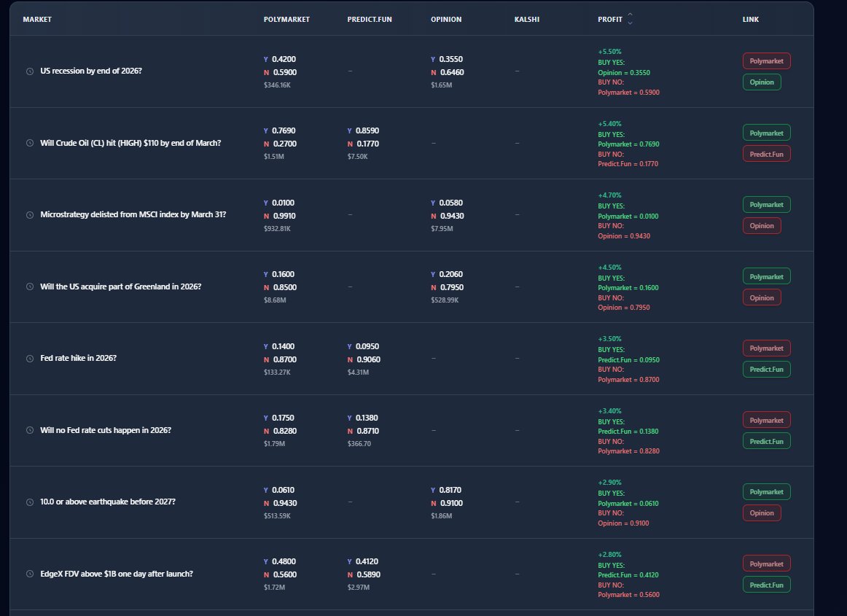Click clock icon beside Microstrategy delisted market
847x616 pixels.
point(30,215)
